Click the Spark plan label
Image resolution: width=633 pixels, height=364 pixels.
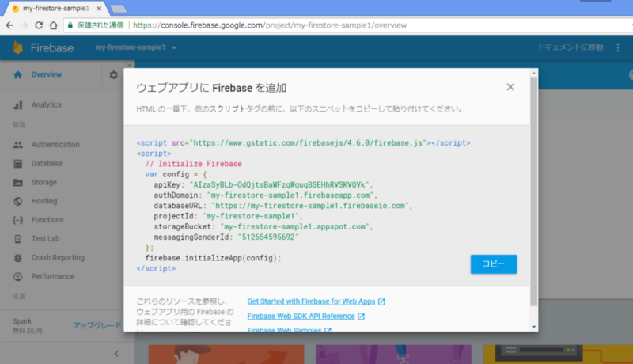point(22,321)
